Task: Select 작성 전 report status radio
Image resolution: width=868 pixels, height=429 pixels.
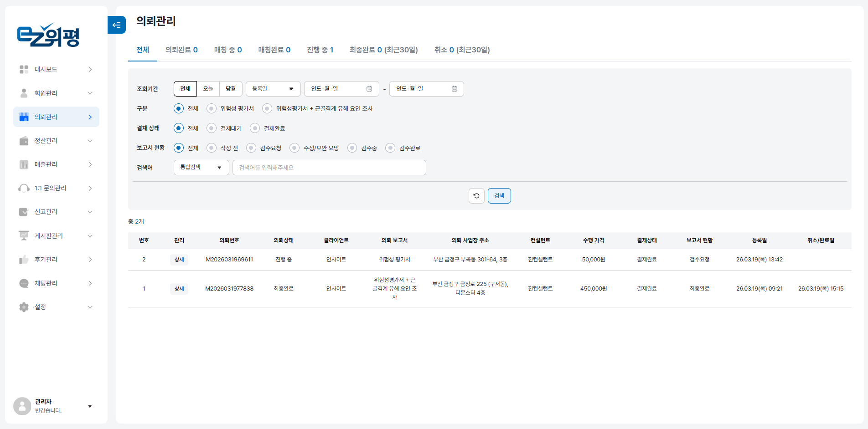Action: click(x=211, y=148)
